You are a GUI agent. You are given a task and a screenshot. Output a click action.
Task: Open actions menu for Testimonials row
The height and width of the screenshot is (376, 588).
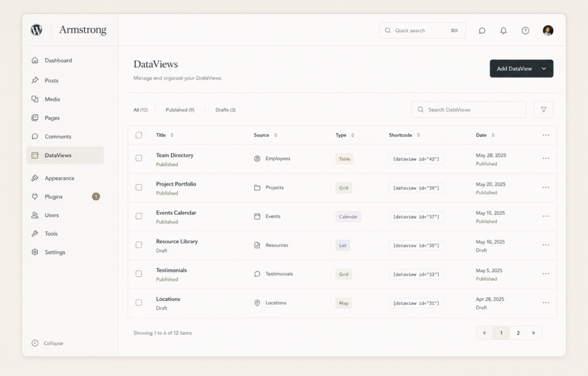pyautogui.click(x=546, y=274)
